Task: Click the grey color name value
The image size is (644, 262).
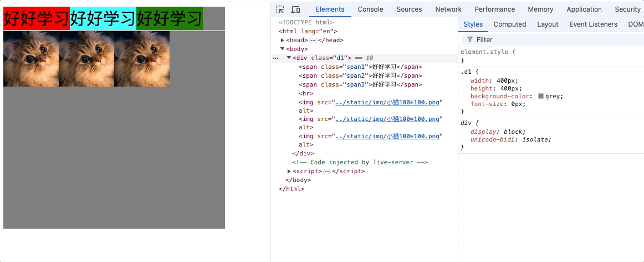Action: (x=553, y=96)
